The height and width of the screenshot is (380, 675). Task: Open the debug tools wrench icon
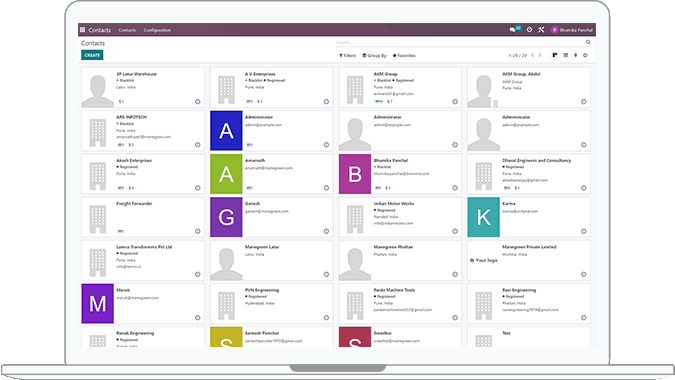pyautogui.click(x=541, y=30)
